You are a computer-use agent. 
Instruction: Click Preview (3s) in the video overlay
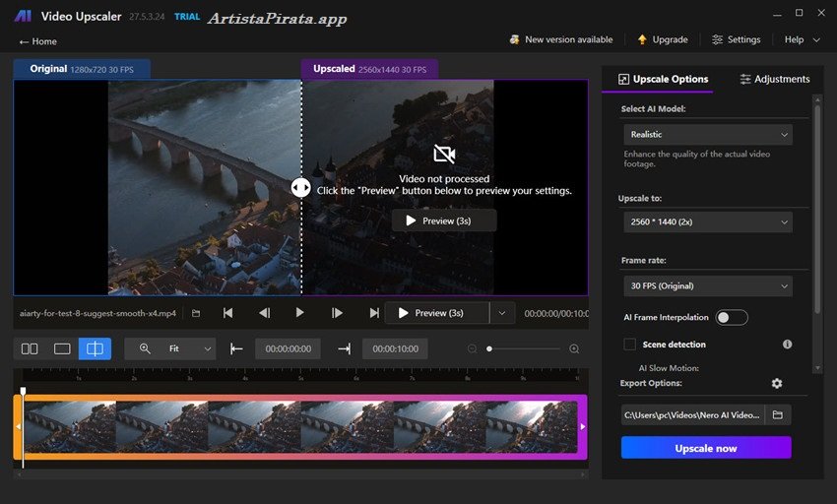coord(444,221)
